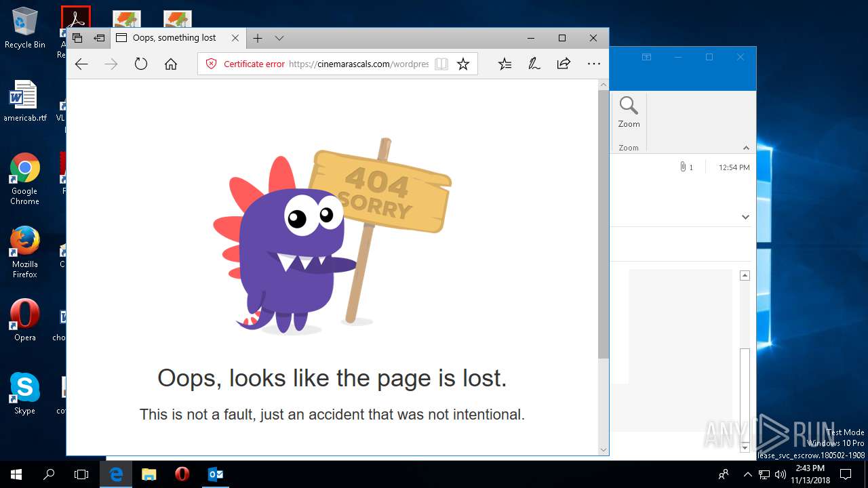The image size is (868, 488).
Task: Open the Windows Start menu
Action: click(x=16, y=474)
